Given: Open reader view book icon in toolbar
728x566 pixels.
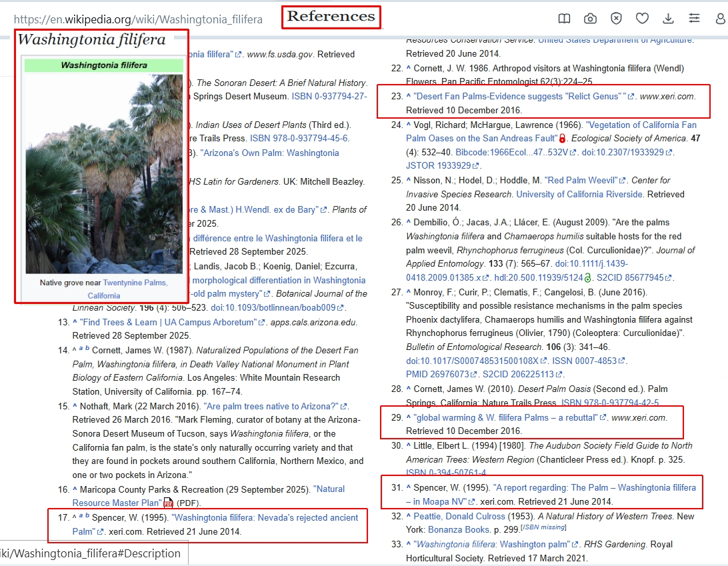Looking at the screenshot, I should point(564,19).
